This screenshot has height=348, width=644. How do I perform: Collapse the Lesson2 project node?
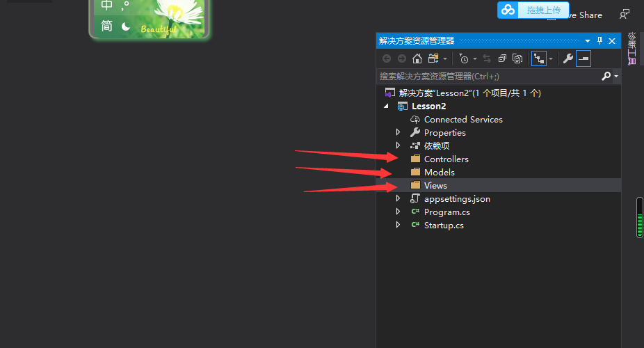pyautogui.click(x=386, y=106)
